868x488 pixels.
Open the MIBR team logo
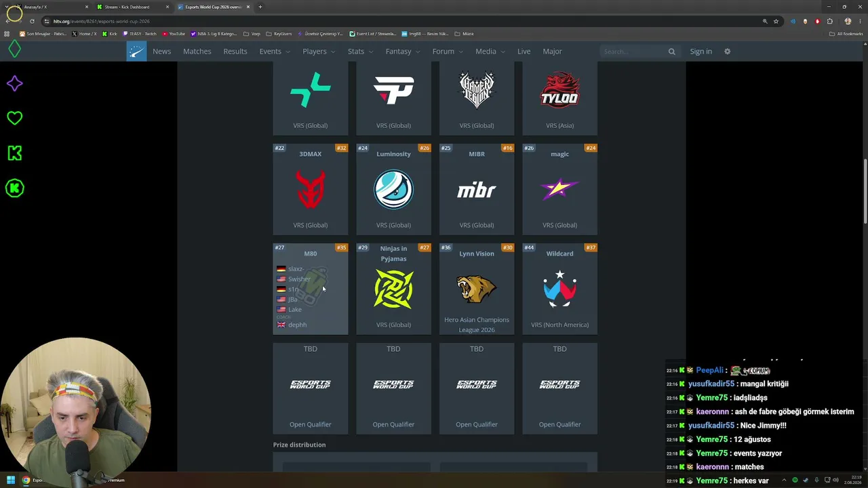click(x=477, y=190)
